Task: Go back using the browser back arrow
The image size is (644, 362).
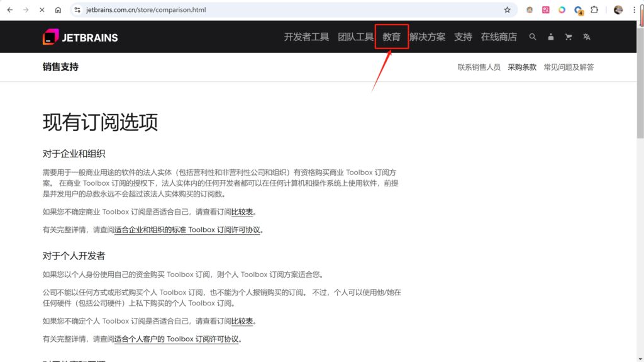Action: [x=10, y=10]
